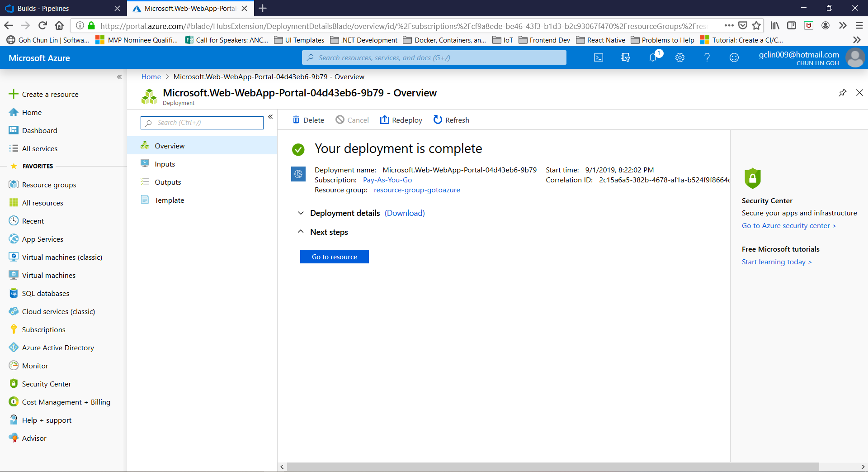Click the global search resources box

click(434, 57)
